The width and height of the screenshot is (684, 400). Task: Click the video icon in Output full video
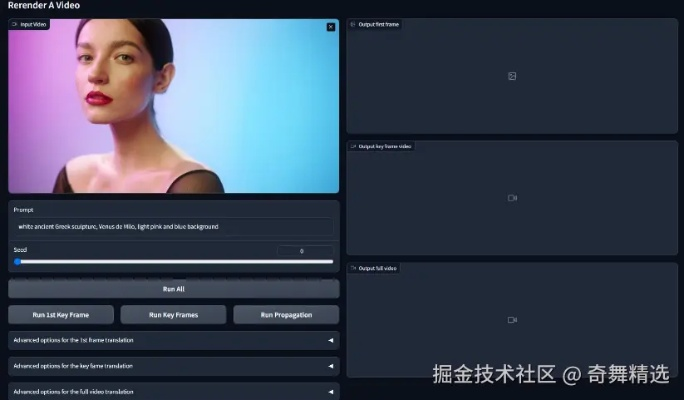click(x=511, y=320)
